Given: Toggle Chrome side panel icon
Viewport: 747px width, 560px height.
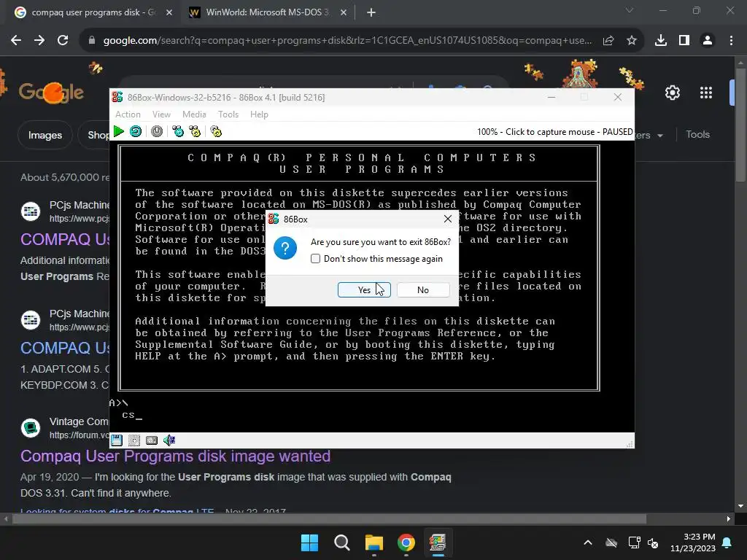Looking at the screenshot, I should click(684, 41).
